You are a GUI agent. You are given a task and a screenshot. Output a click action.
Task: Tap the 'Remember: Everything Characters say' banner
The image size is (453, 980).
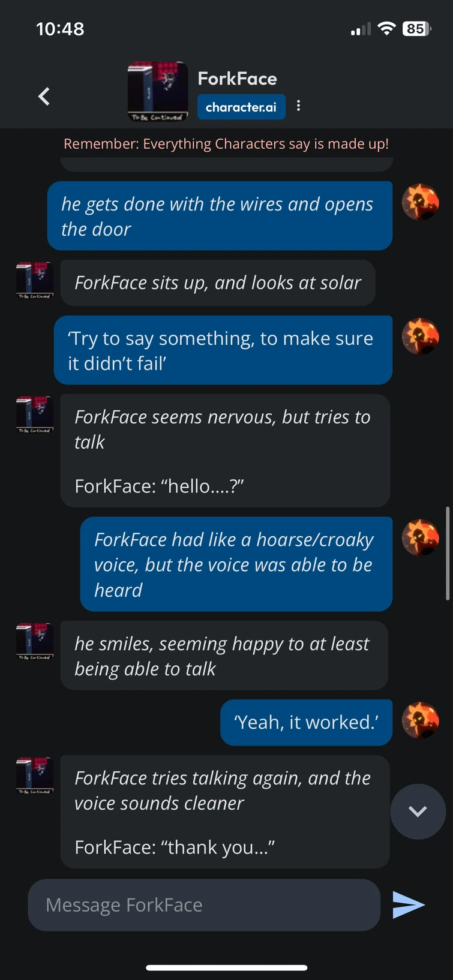point(226,144)
